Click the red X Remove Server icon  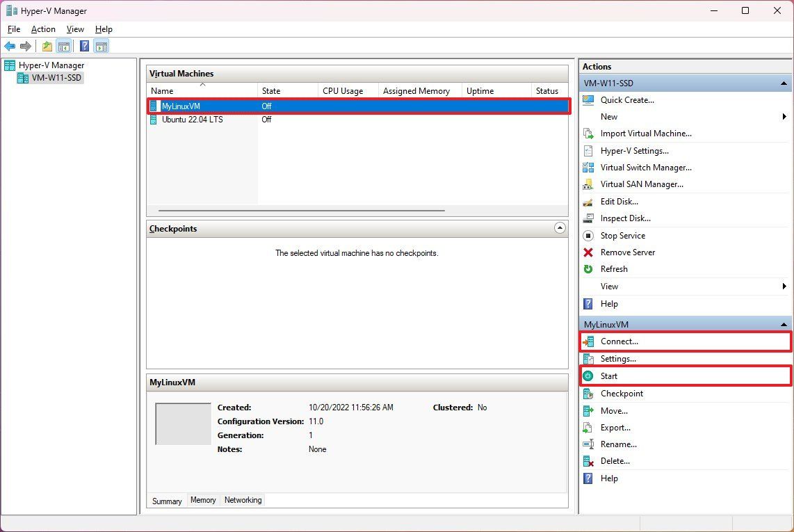click(x=588, y=252)
